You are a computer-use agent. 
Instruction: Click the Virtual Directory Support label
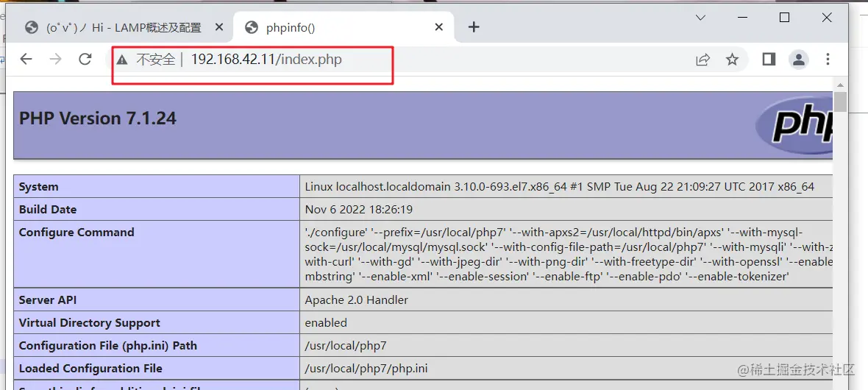click(89, 323)
